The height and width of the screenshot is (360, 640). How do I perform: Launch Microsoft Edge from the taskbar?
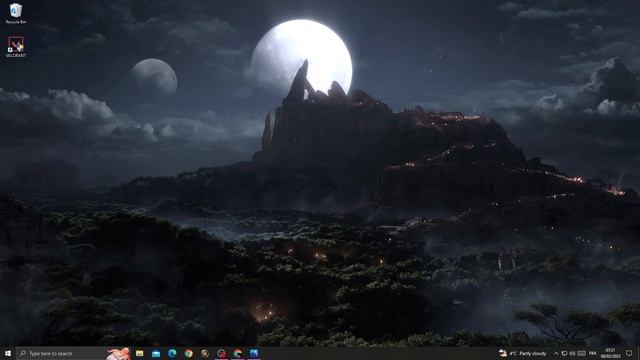[172, 353]
